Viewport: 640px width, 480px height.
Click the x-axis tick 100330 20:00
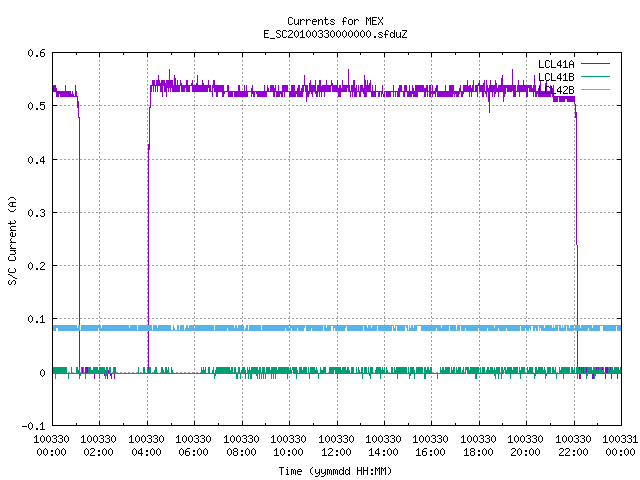tap(525, 446)
